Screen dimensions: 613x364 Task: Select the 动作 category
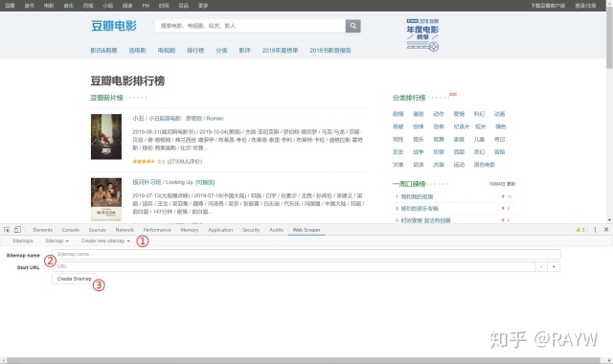click(439, 114)
